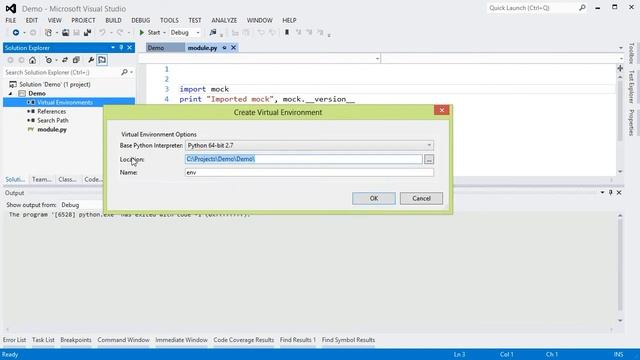The image size is (640, 360).
Task: Select the Search Path tree node
Action: [52, 120]
